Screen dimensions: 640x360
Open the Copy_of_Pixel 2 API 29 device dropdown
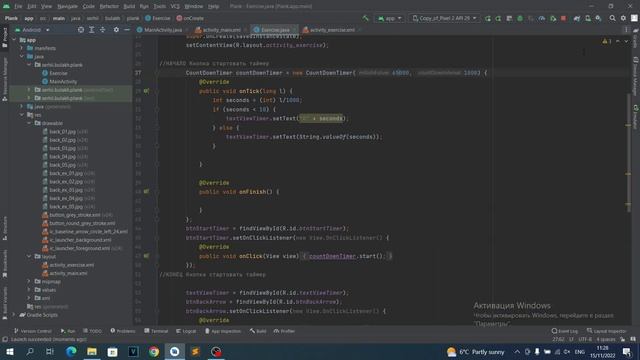[x=444, y=18]
